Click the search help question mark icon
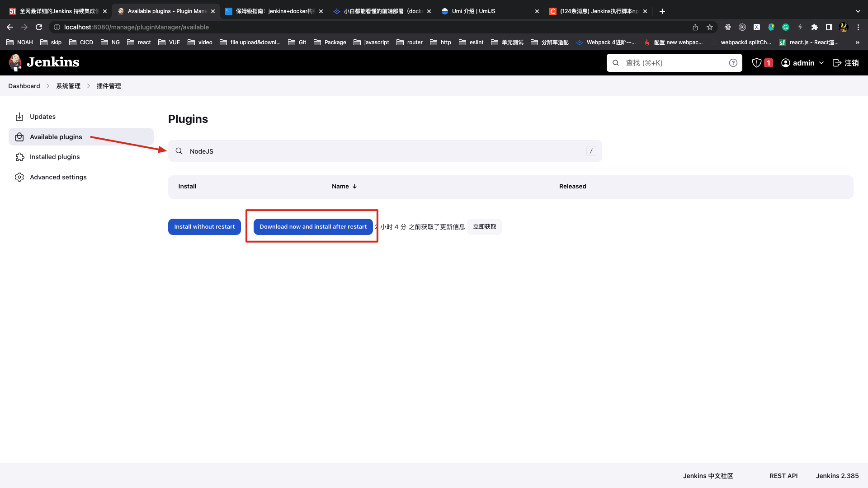Screen dimensions: 868x488 point(733,63)
